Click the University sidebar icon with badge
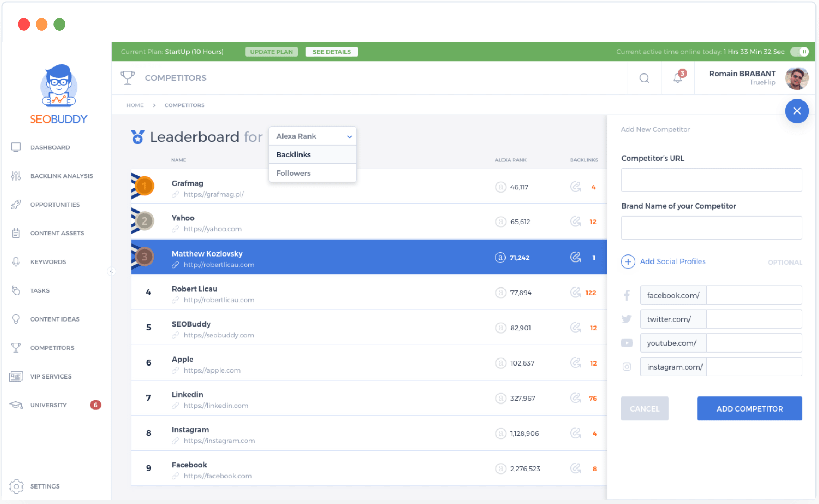The image size is (819, 504). point(17,405)
